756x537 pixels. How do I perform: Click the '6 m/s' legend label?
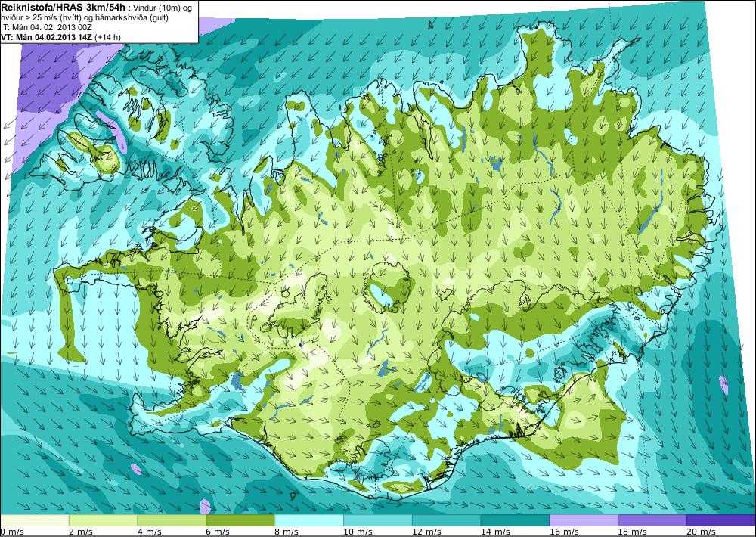click(x=218, y=532)
